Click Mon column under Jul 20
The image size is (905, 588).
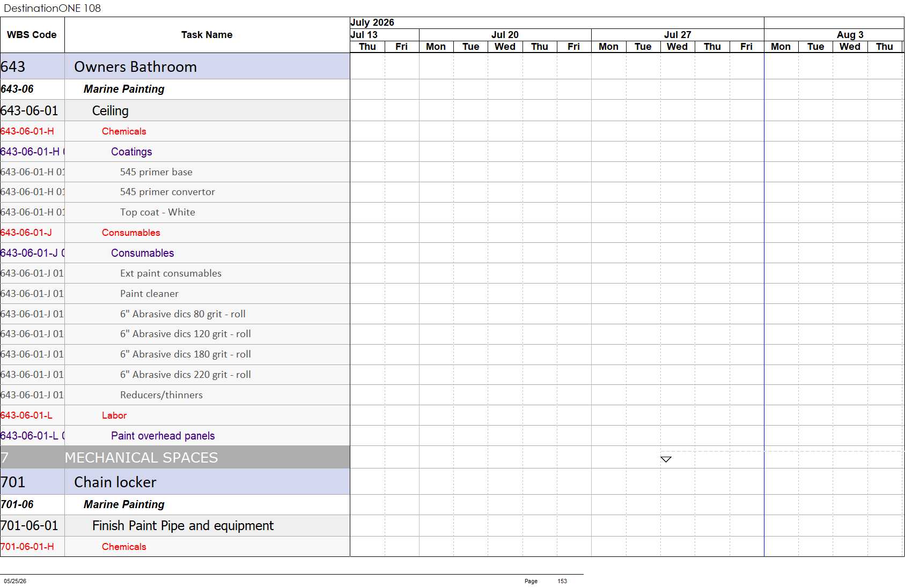pos(436,47)
